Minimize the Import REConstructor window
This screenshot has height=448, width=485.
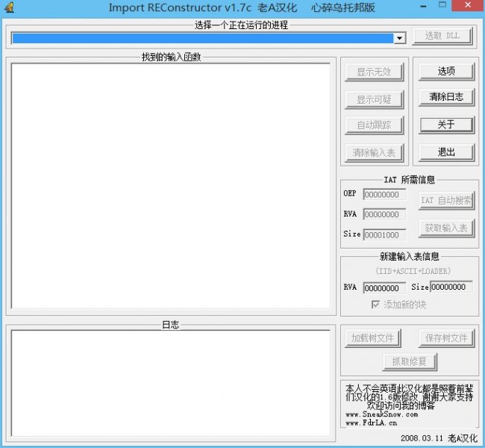(423, 6)
